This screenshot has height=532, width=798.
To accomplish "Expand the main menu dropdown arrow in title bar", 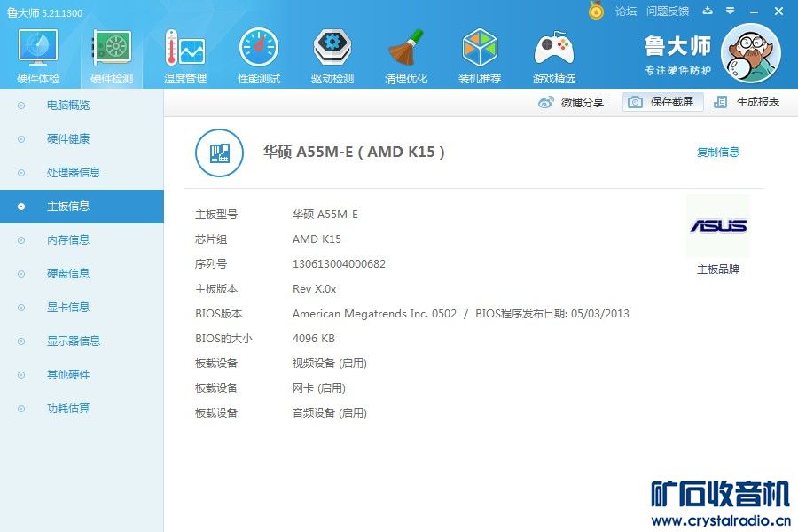I will 729,12.
